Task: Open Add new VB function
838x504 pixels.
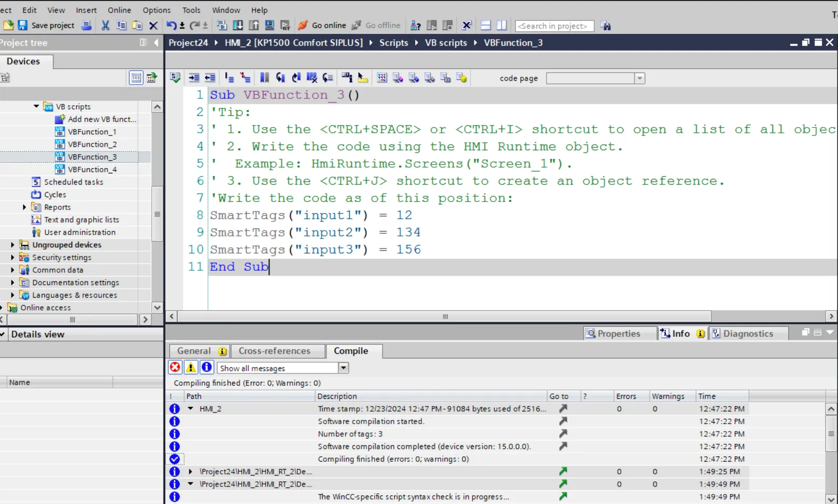Action: click(101, 120)
